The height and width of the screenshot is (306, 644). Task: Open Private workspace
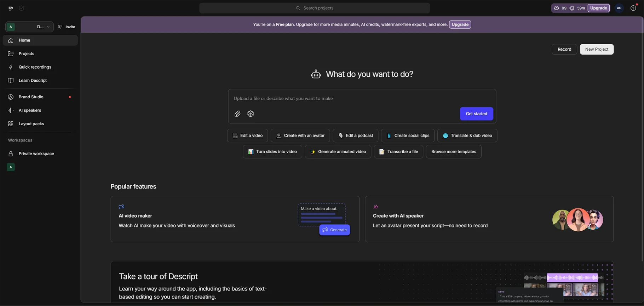point(40,154)
